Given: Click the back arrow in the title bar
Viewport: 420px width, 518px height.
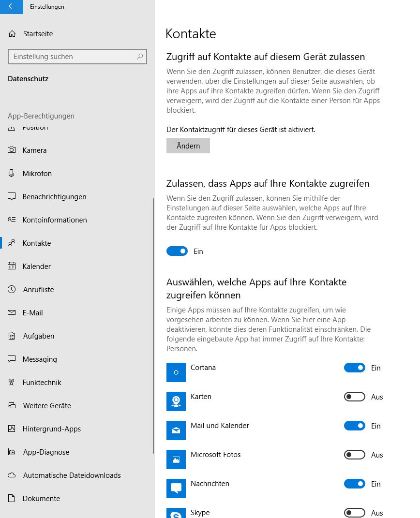Looking at the screenshot, I should [x=11, y=7].
